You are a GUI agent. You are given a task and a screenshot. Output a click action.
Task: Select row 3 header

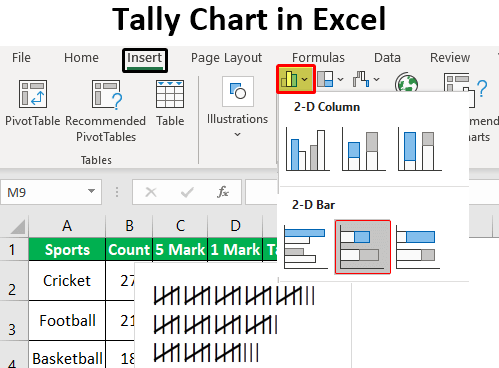tap(13, 321)
